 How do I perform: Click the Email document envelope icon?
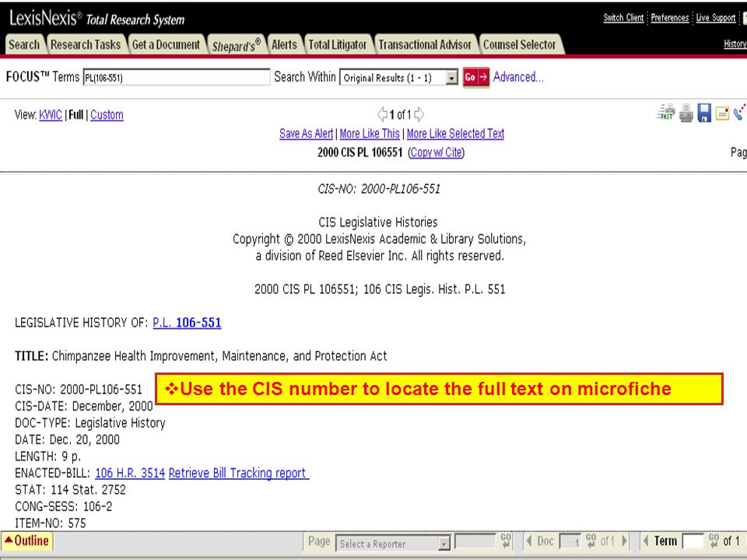[722, 114]
